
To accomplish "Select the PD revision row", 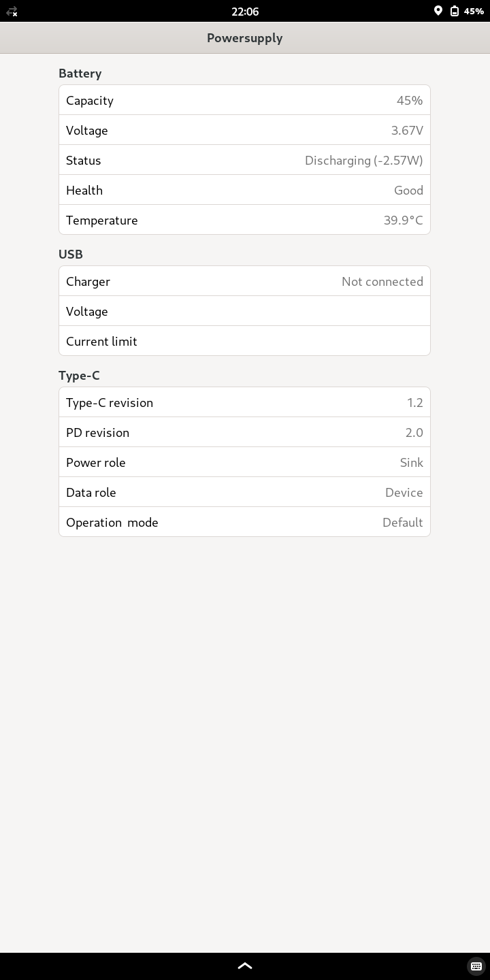I will [x=244, y=432].
